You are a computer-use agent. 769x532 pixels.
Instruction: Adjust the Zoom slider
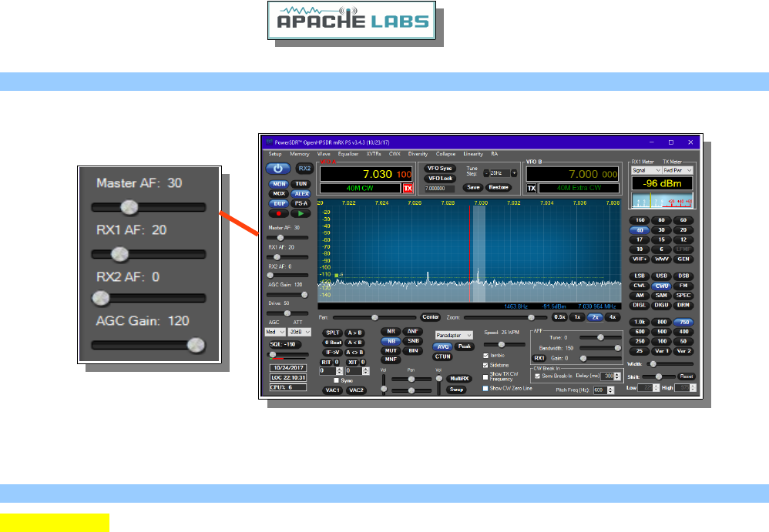point(505,317)
